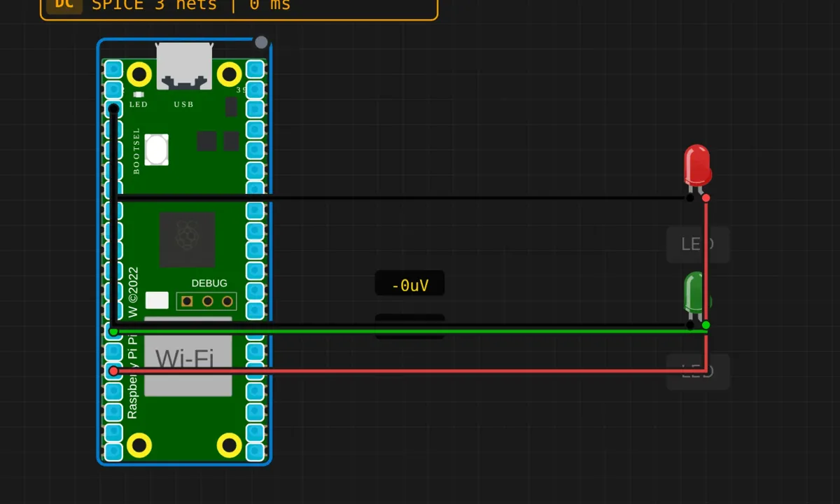
Task: Click the onboard LED indicator near USB
Action: coord(138,94)
